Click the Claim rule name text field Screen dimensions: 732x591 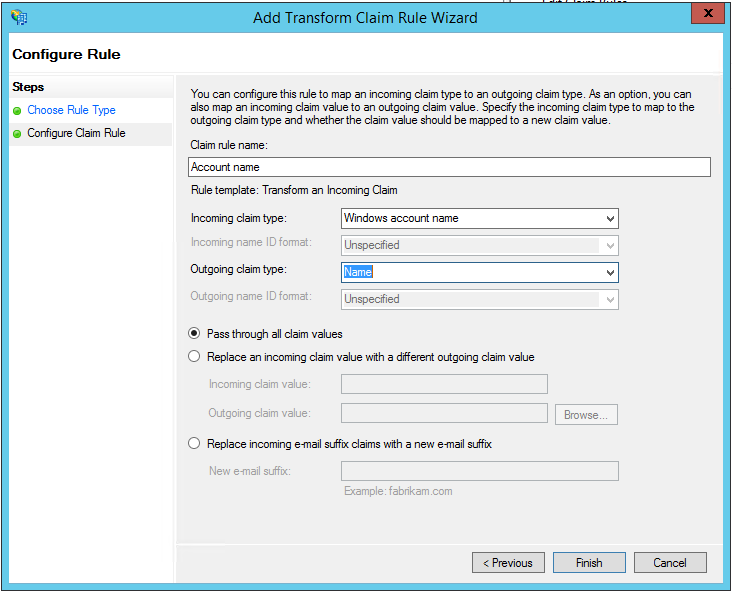[449, 168]
